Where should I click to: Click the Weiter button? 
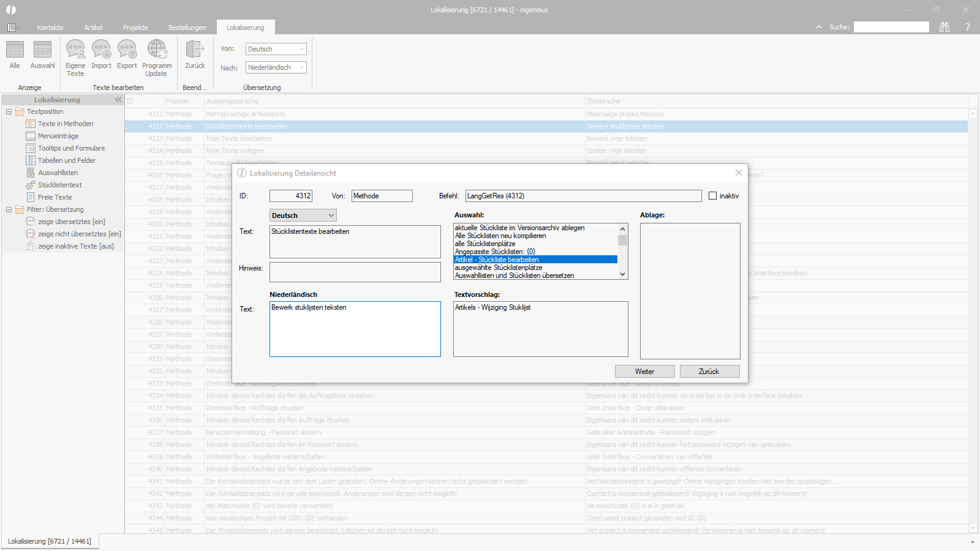click(x=644, y=372)
